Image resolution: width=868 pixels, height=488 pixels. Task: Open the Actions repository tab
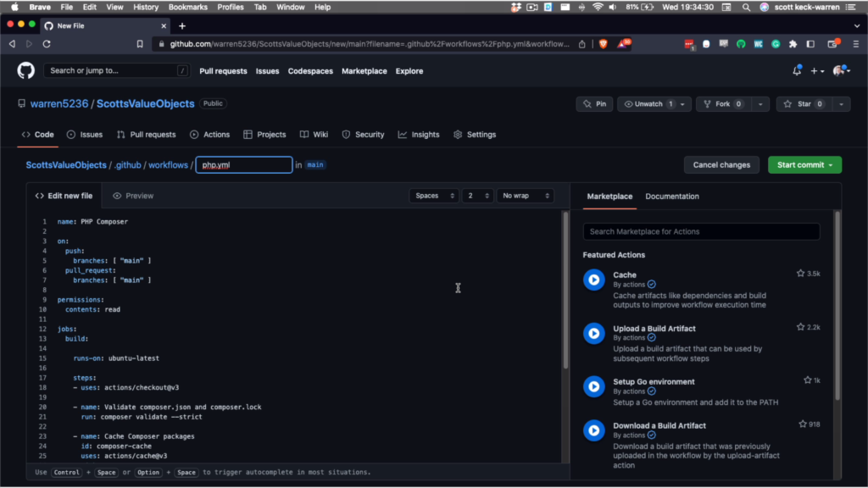[x=209, y=135]
